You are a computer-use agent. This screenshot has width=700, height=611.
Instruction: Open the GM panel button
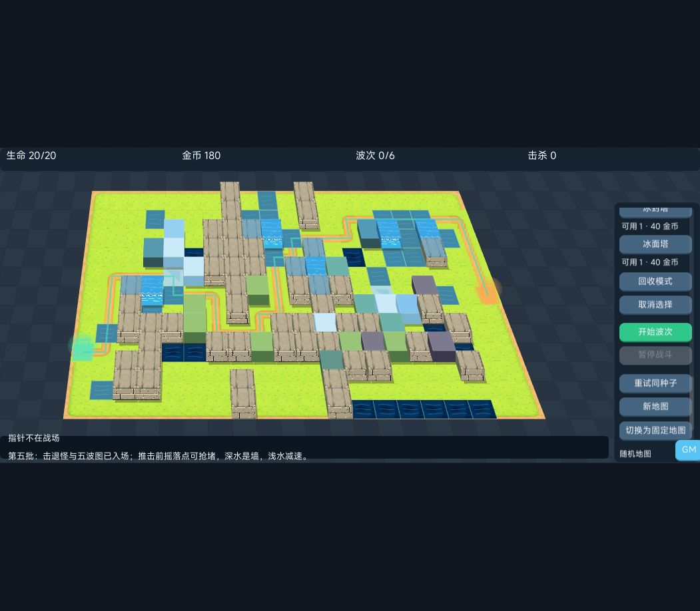[x=688, y=449]
